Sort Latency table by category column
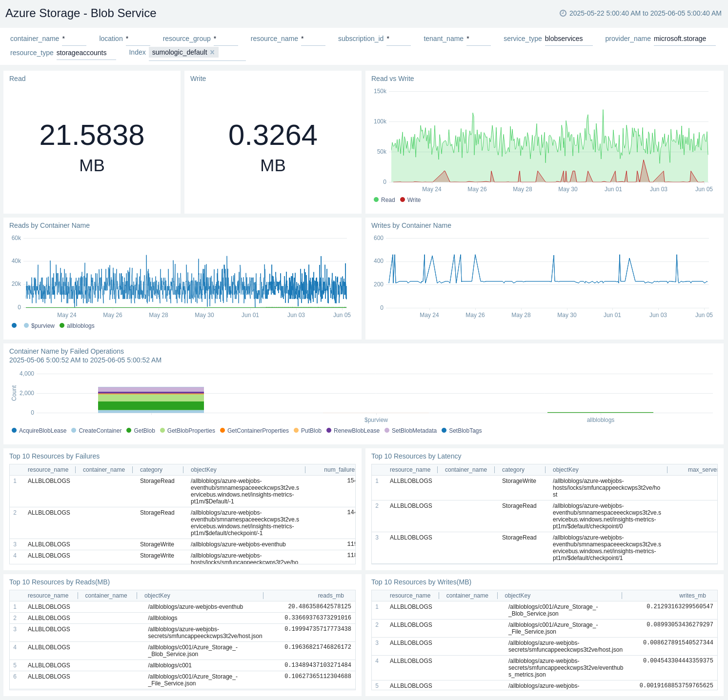The height and width of the screenshot is (700, 728). click(513, 470)
